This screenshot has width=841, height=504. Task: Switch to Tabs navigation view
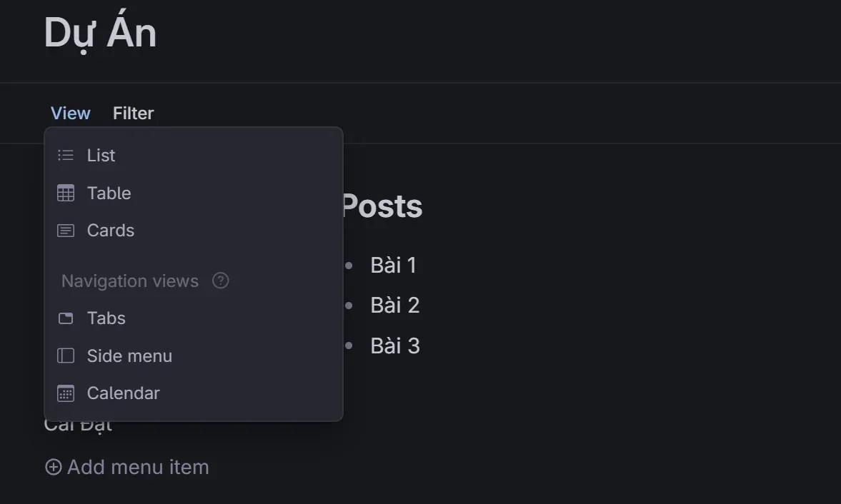[194, 318]
